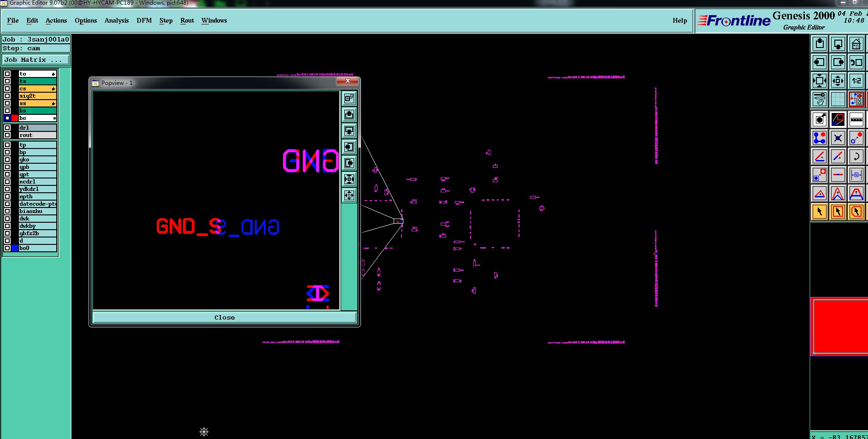Click the move point blue-to-red icon

click(856, 138)
